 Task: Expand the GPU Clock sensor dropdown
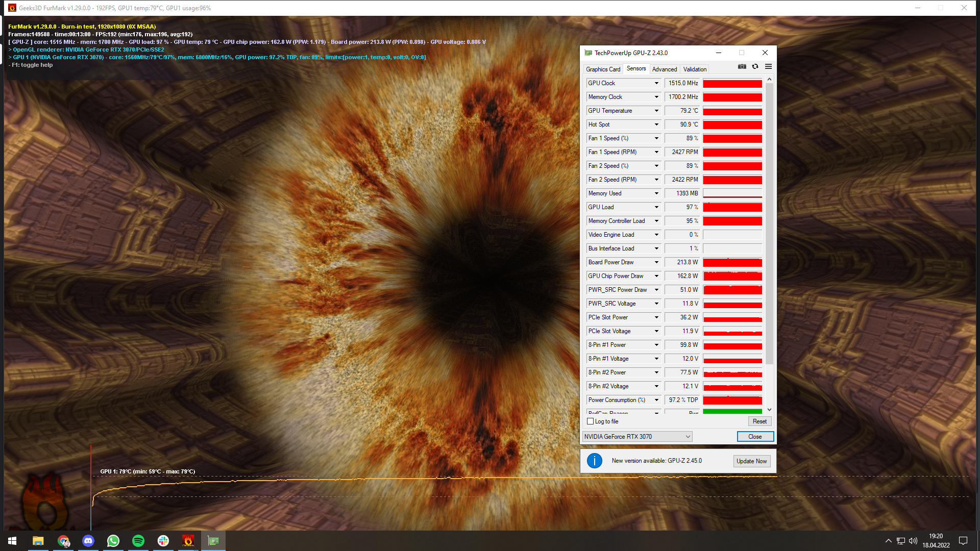click(656, 83)
